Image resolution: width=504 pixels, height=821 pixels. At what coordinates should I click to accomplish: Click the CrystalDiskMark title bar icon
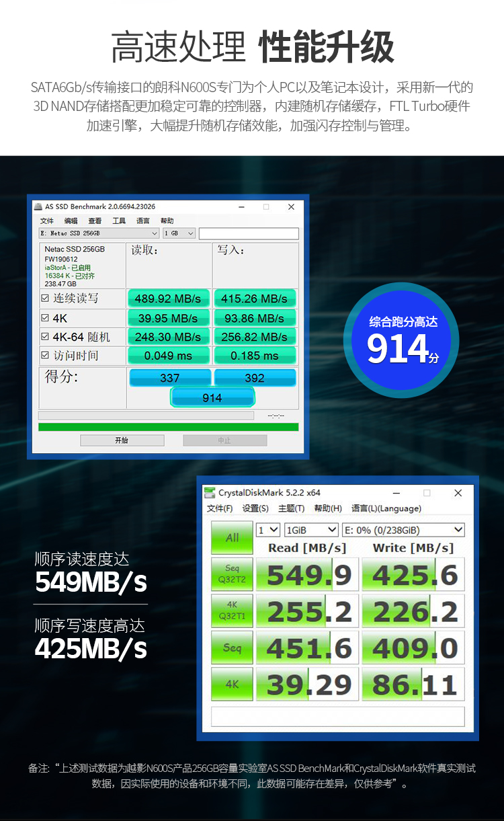(211, 493)
